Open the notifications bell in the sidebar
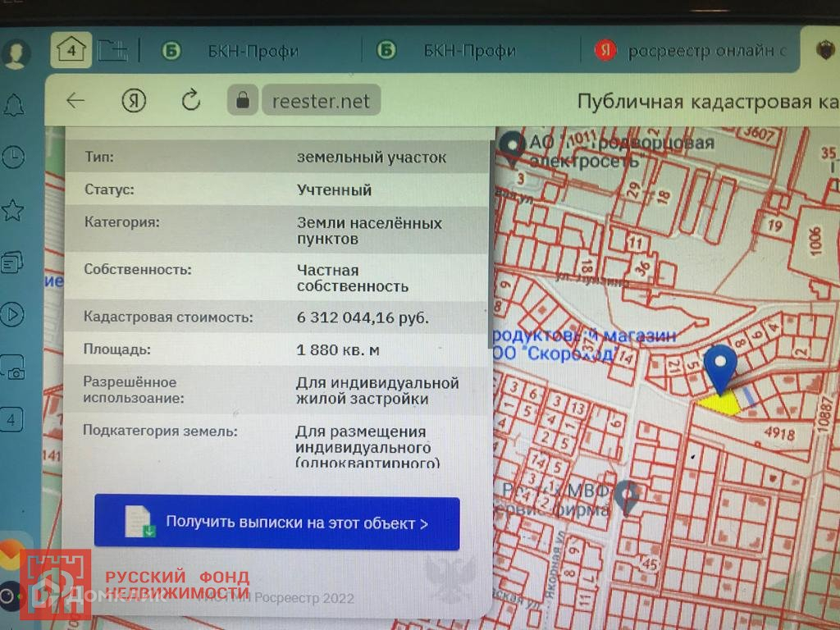The width and height of the screenshot is (840, 630). coord(14,105)
